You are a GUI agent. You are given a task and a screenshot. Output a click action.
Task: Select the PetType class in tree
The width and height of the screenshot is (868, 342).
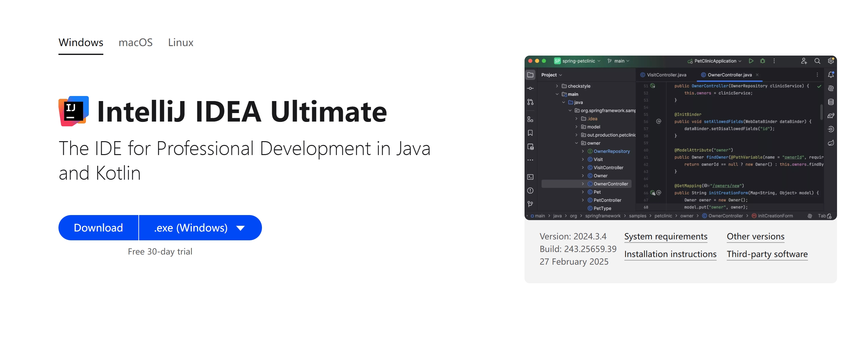pos(602,208)
